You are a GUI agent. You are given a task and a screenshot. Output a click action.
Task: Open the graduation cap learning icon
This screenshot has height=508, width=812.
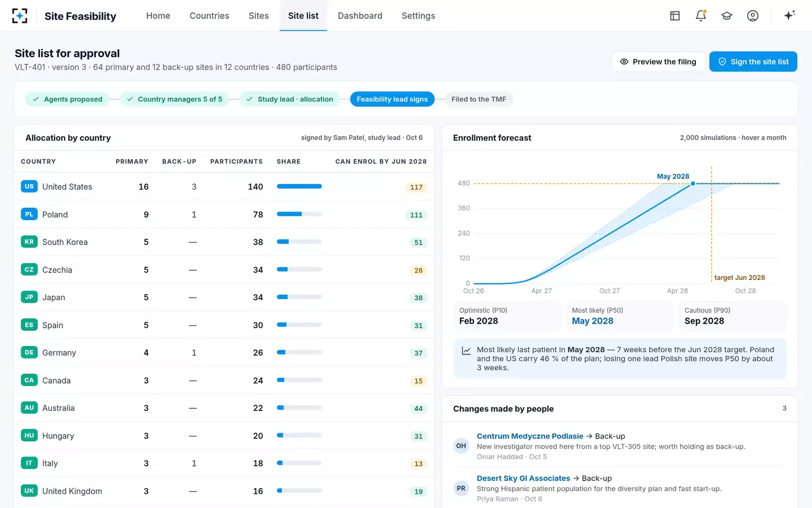tap(727, 16)
